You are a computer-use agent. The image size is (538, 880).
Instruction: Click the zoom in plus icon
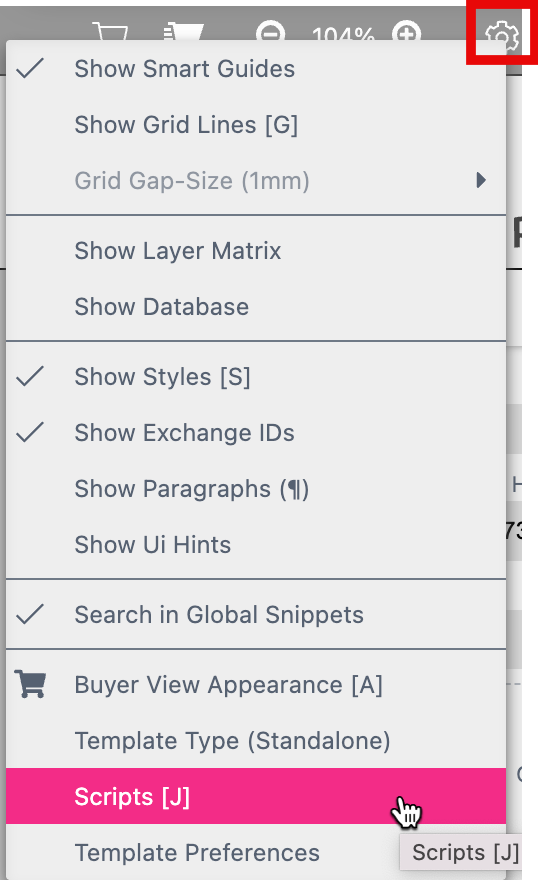[406, 33]
